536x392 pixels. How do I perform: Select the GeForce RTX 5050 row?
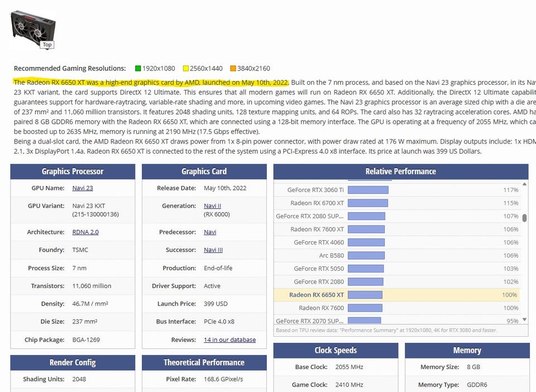pyautogui.click(x=396, y=269)
